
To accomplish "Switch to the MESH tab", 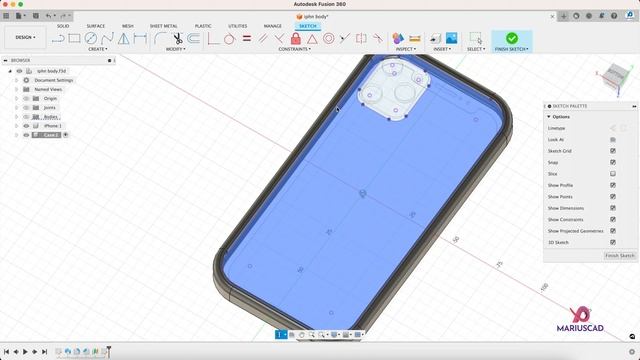I will [x=127, y=26].
